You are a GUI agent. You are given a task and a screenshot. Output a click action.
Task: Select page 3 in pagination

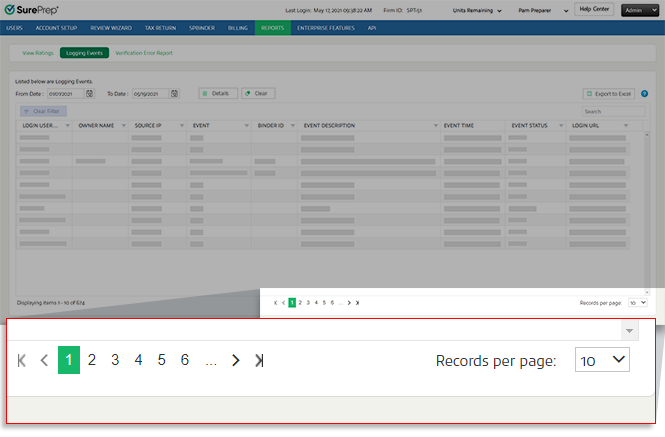click(115, 360)
